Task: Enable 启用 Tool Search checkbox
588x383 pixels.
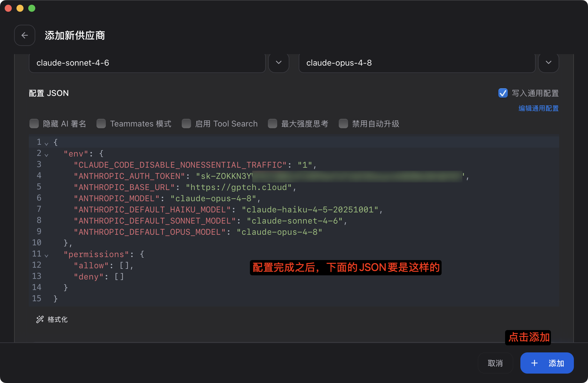Action: 186,124
